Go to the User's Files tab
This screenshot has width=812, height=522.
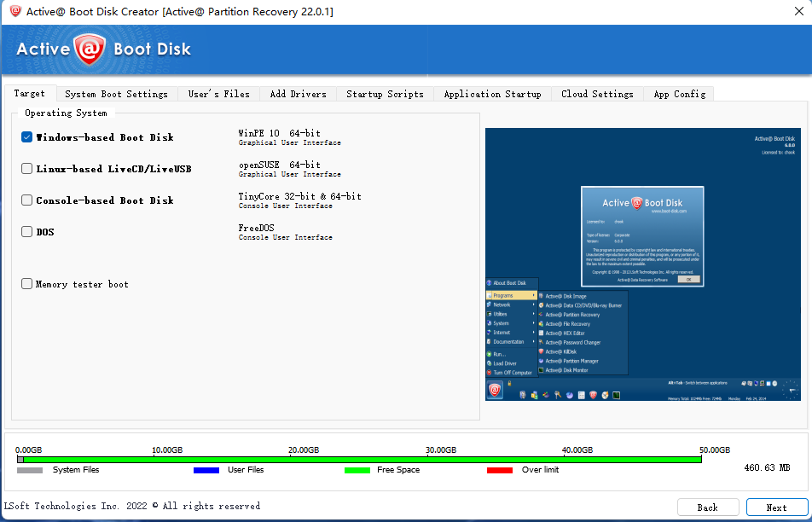[x=219, y=94]
